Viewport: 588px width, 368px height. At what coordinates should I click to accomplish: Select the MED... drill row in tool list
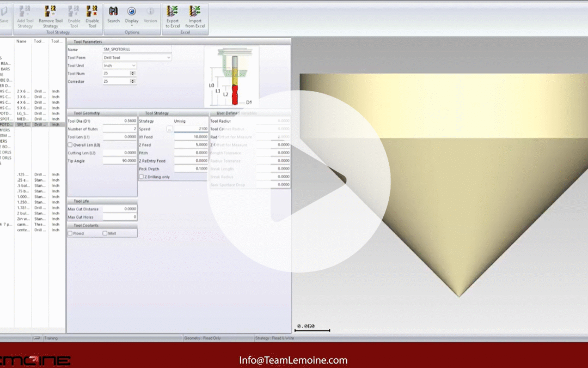32,119
